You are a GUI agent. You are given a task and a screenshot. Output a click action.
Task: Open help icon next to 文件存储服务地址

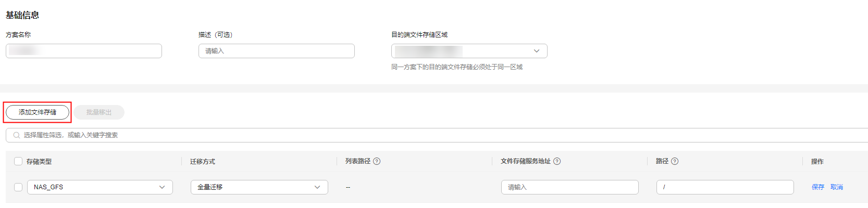coord(557,161)
